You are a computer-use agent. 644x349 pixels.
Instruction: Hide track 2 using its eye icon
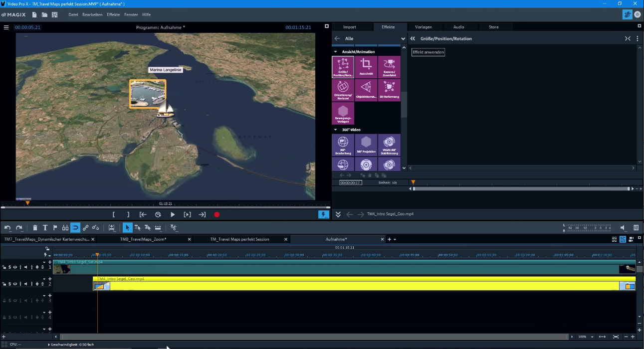[x=14, y=284]
